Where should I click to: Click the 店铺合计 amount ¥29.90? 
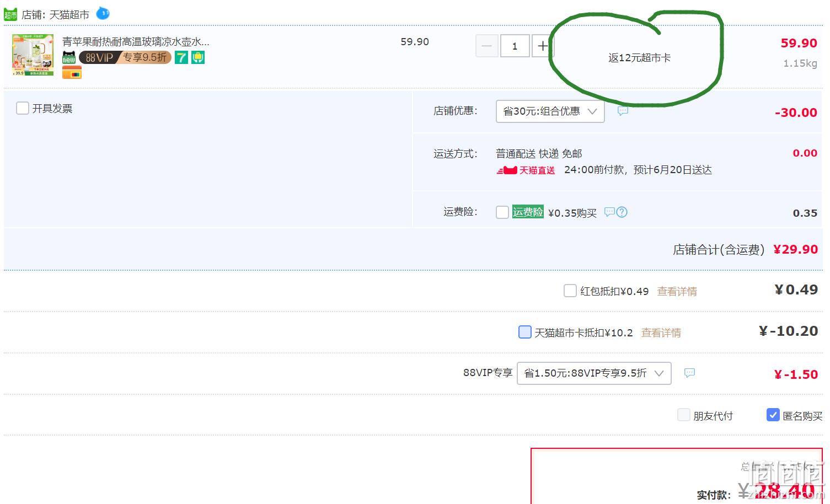point(796,249)
